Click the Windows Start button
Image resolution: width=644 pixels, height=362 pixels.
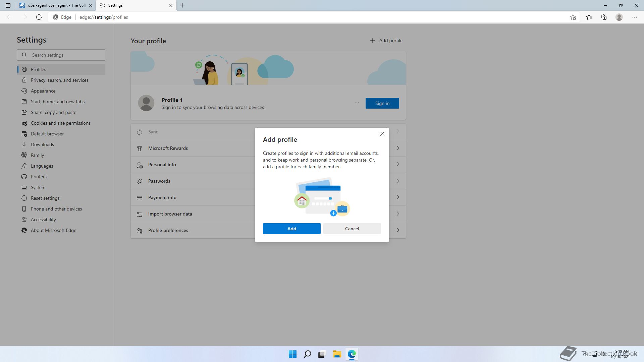click(x=292, y=354)
